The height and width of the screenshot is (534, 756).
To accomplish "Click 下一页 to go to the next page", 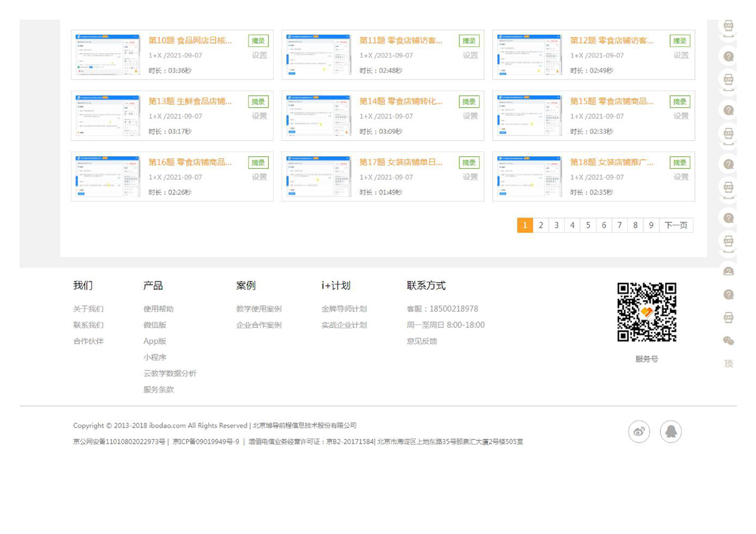I will pyautogui.click(x=676, y=226).
